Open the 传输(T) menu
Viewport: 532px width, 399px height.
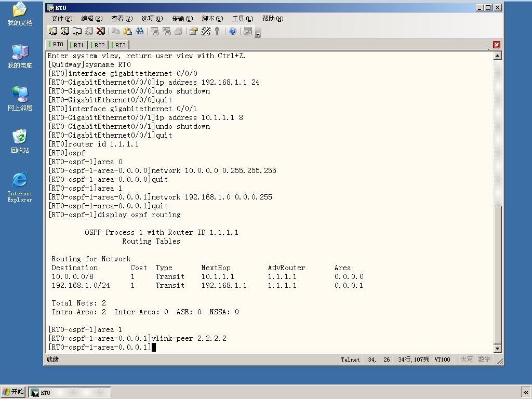(182, 19)
